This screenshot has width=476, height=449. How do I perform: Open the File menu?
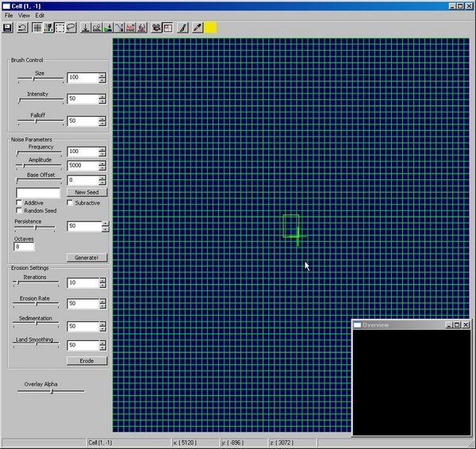click(x=9, y=16)
